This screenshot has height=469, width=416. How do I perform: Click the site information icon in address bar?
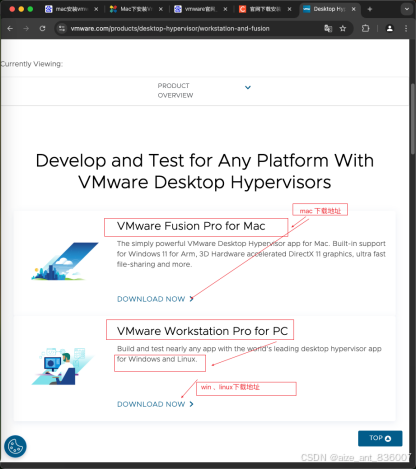[x=62, y=29]
